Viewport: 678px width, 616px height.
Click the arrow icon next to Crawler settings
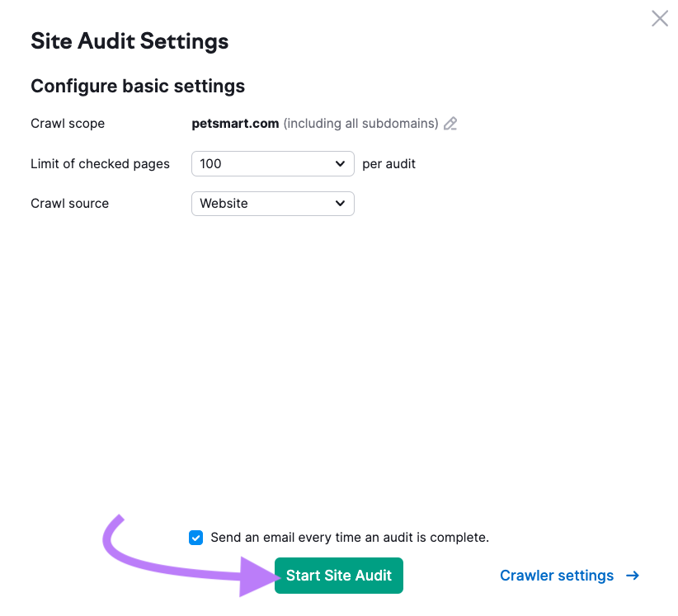632,576
